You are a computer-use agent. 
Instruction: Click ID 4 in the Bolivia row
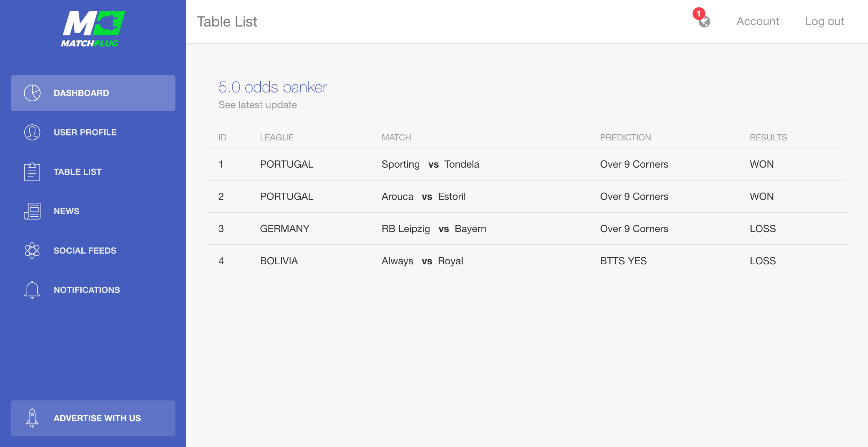point(221,261)
